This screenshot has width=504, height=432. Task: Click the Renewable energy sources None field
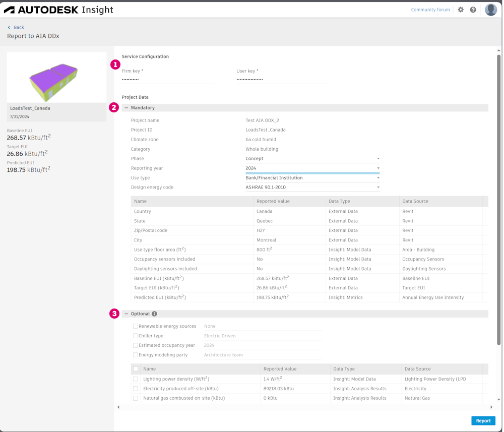(x=263, y=326)
